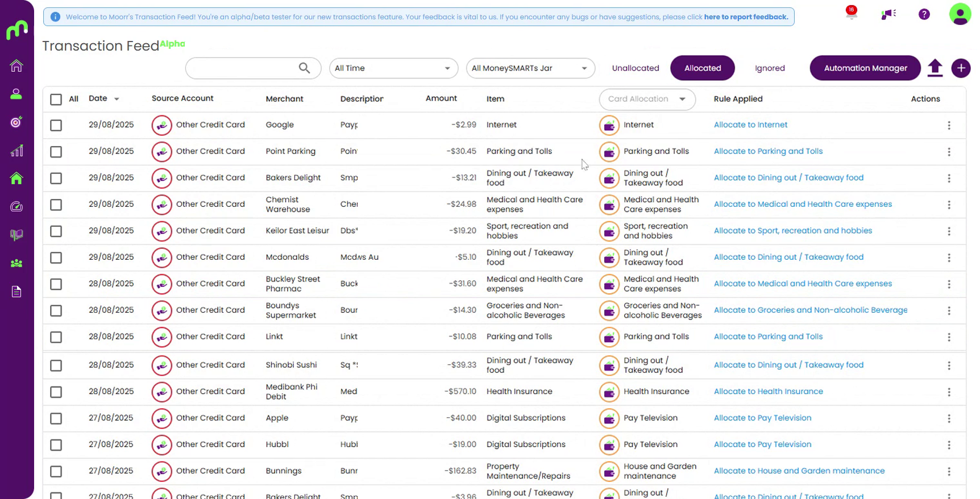Click the help question mark icon
The width and height of the screenshot is (980, 499).
[924, 14]
